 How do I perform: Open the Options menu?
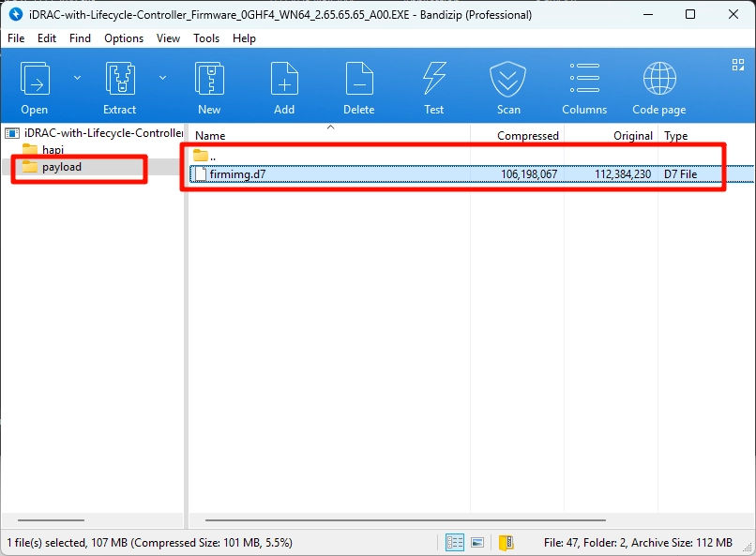tap(124, 38)
